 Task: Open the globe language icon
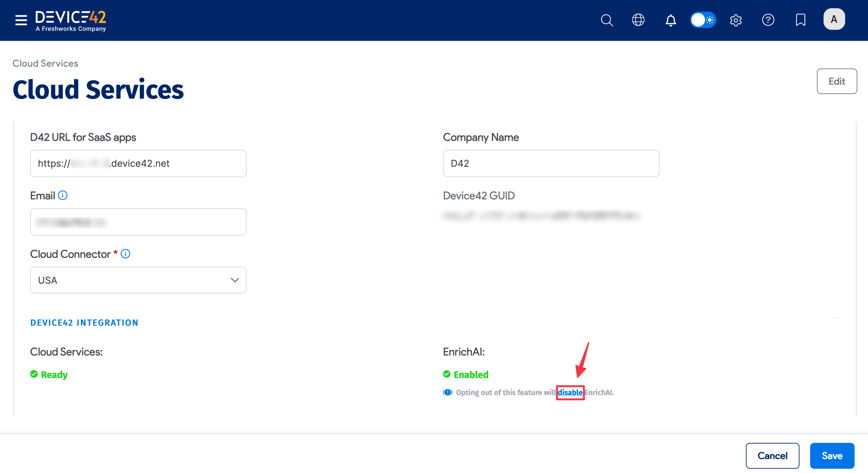[638, 20]
